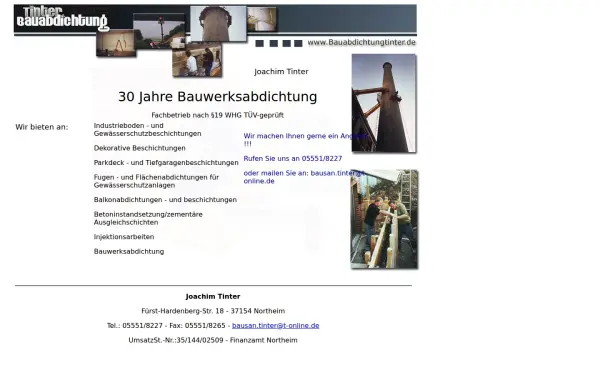The height and width of the screenshot is (375, 600).
Task: Click the address Fürst-Hardenberg-Str. 18 - 37154 Northeim
Action: point(213,311)
